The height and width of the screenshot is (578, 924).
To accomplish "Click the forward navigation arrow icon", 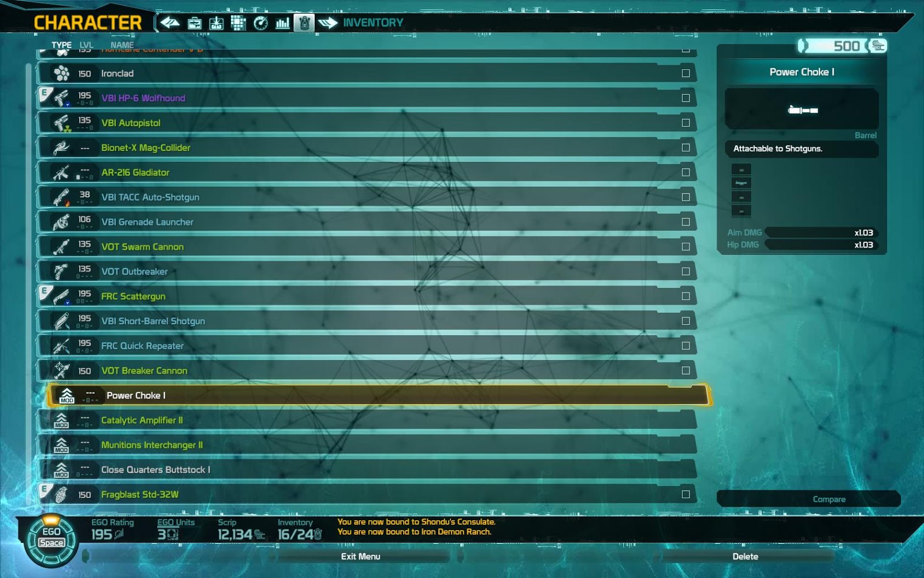I will [328, 23].
